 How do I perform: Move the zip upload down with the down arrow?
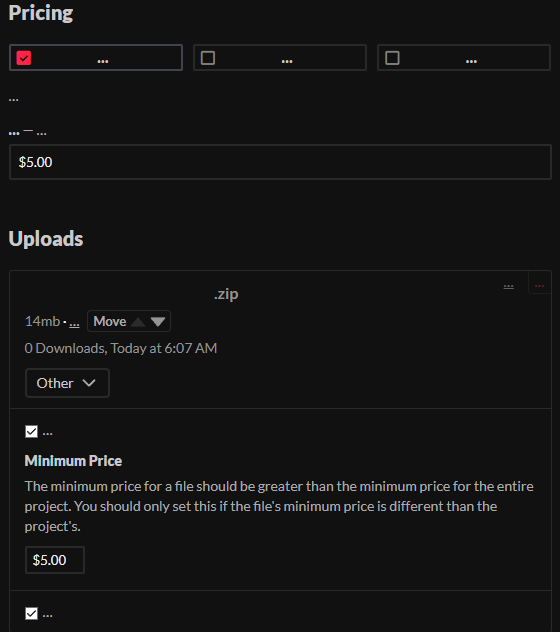(x=158, y=322)
